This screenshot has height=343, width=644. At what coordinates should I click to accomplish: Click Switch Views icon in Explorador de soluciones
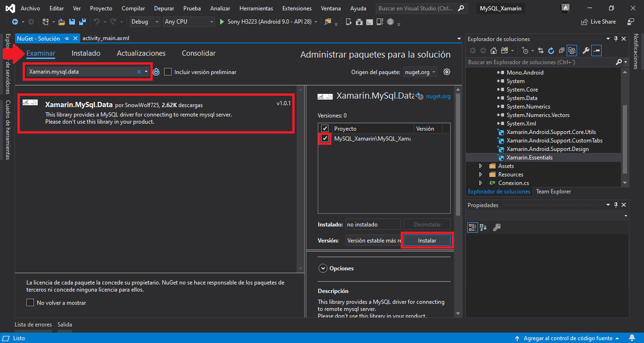(x=505, y=50)
